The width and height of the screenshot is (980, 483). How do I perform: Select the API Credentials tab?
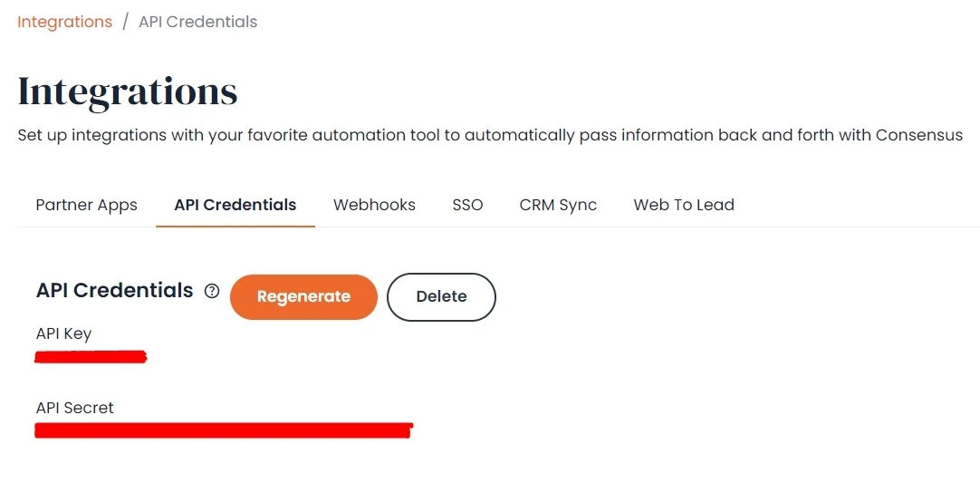pos(235,205)
